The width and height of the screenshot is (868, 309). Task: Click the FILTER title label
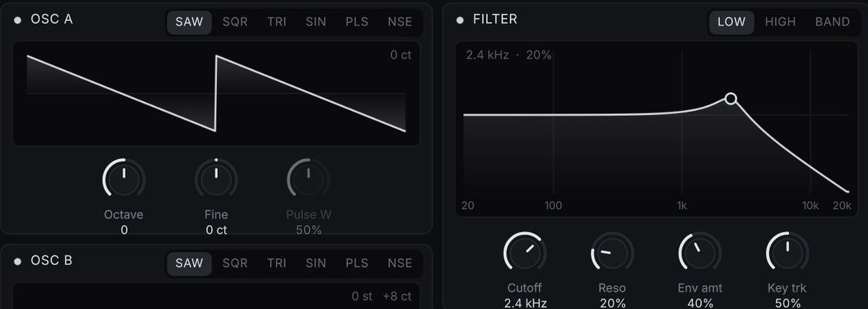(495, 20)
